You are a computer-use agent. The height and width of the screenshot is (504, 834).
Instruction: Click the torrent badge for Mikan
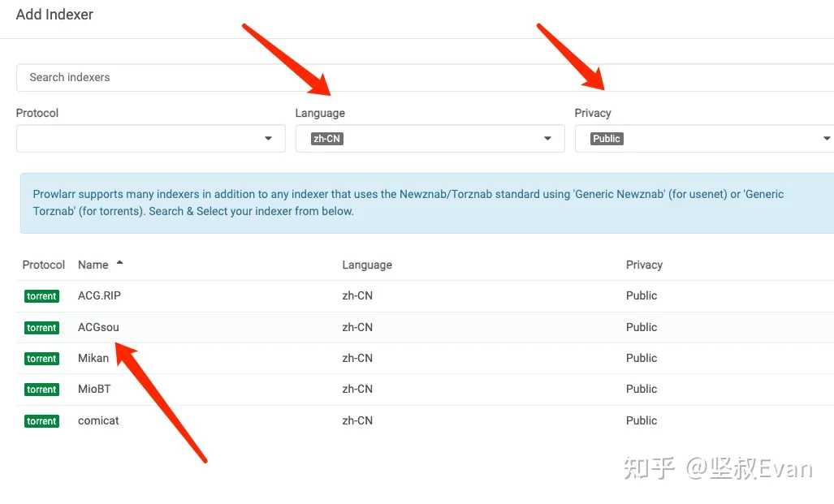click(41, 359)
